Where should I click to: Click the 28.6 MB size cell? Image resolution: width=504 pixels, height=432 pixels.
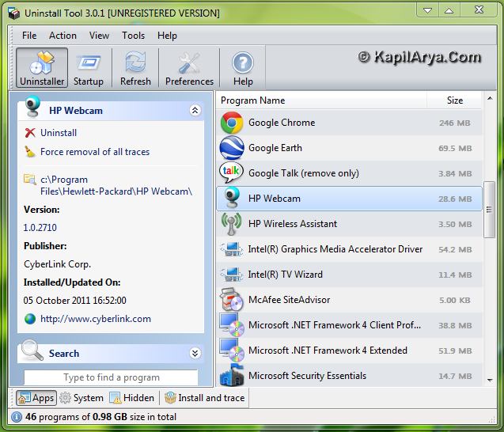tap(455, 199)
